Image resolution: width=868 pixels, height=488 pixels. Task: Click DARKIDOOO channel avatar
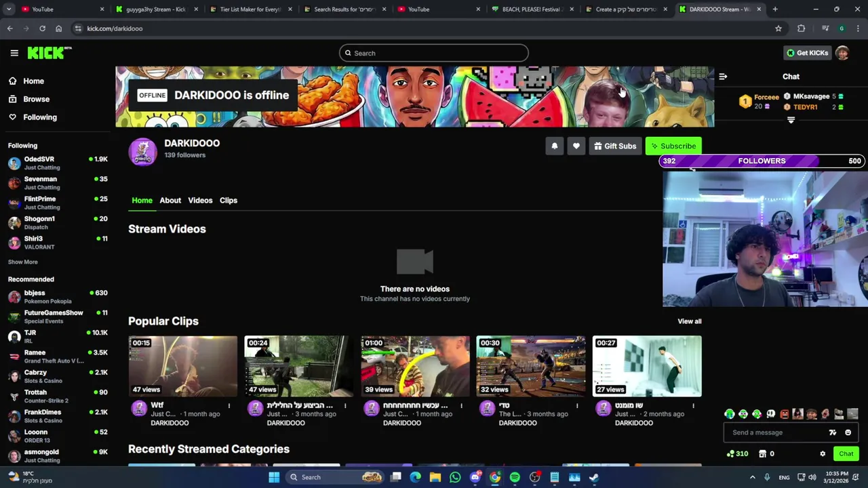[x=142, y=152]
